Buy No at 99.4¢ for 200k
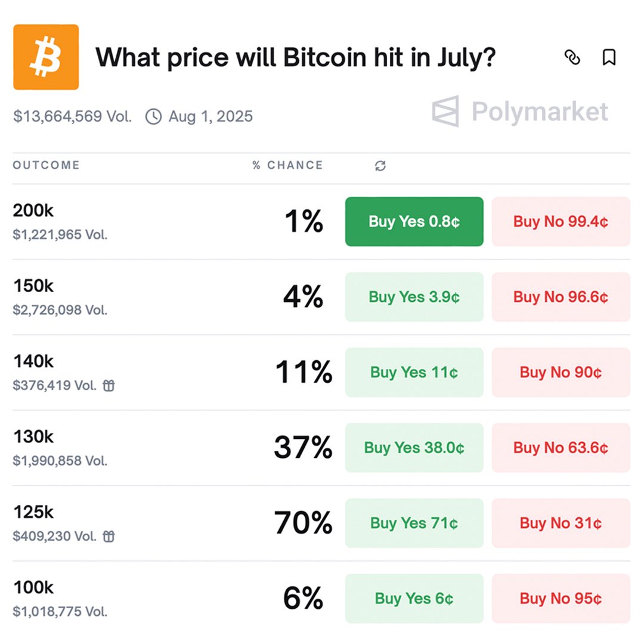Screen dimensions: 644x644 click(561, 221)
